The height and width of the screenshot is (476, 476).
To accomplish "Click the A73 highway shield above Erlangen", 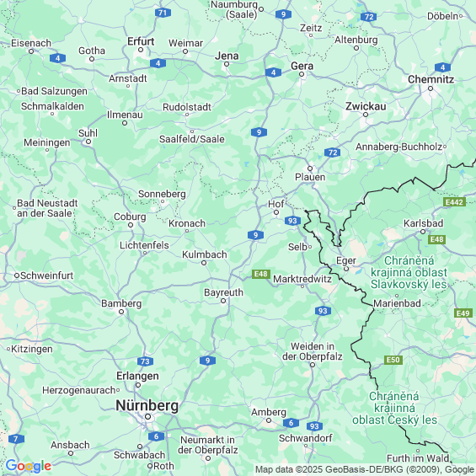I will click(x=145, y=361).
